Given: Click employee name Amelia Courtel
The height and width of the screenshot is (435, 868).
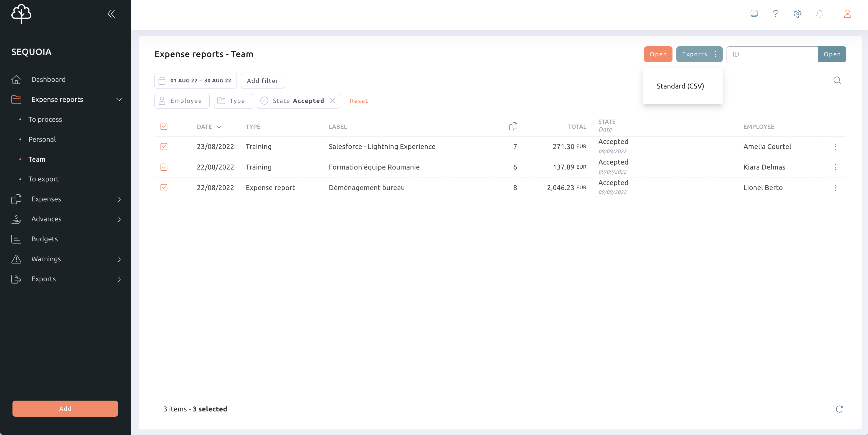Looking at the screenshot, I should (767, 147).
